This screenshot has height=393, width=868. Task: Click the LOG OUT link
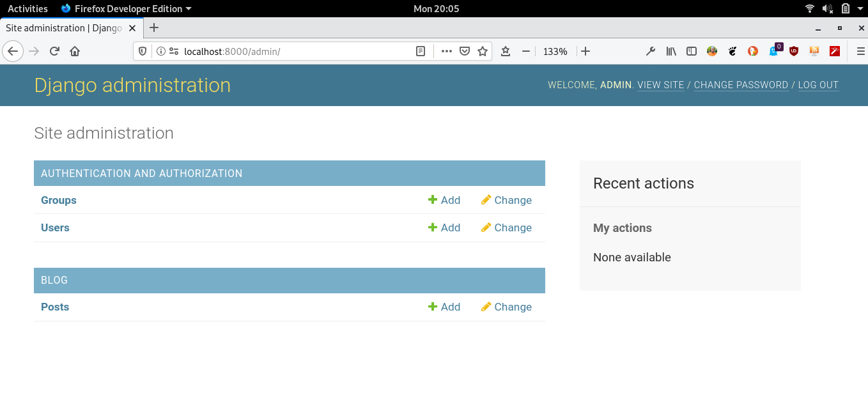(x=818, y=85)
